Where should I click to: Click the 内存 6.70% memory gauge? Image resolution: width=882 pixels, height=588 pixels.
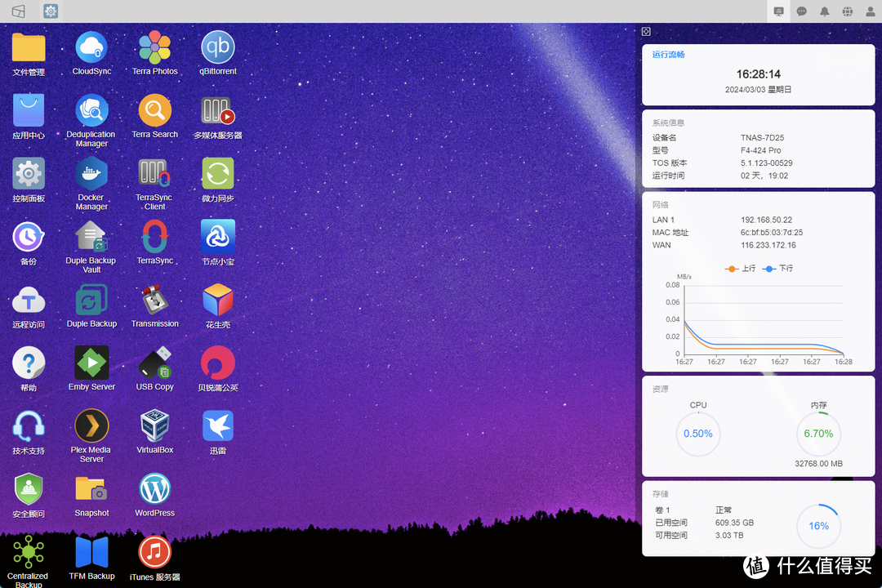tap(818, 434)
